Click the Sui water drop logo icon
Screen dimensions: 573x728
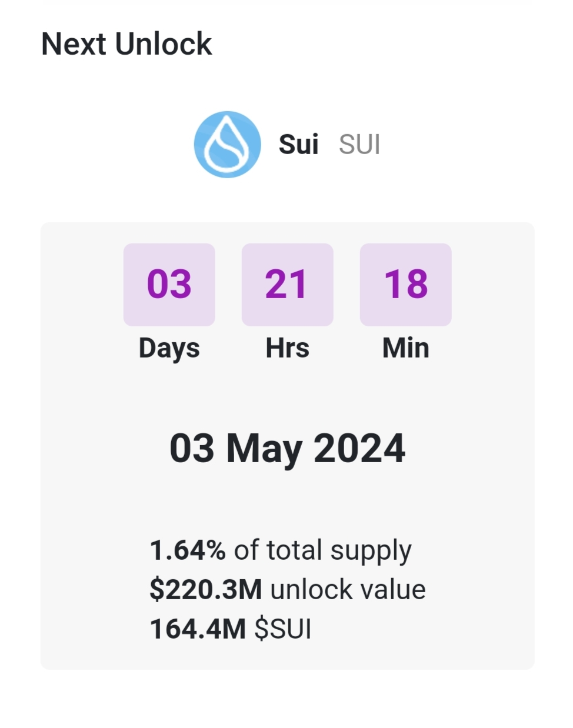227,145
